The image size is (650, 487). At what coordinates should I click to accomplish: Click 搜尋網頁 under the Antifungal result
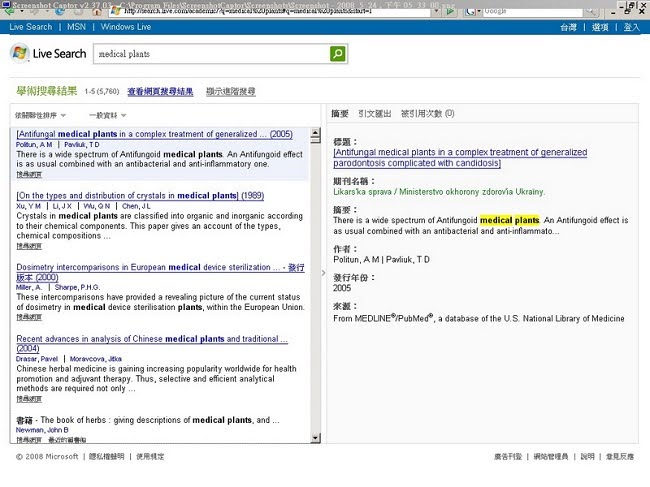(29, 174)
